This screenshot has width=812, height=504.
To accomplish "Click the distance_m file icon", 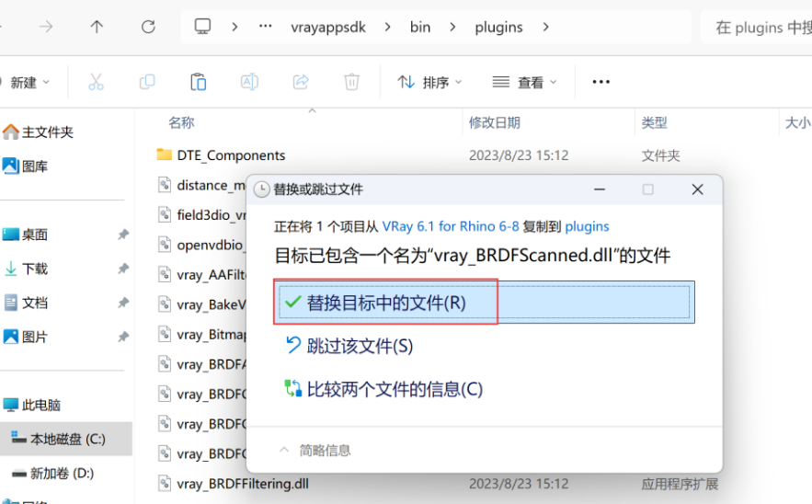I will (165, 185).
